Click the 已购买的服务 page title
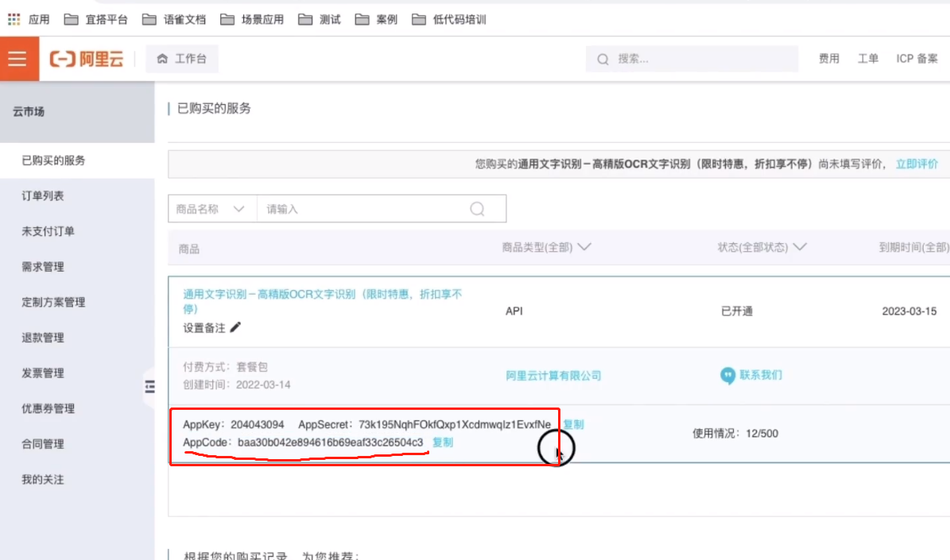The width and height of the screenshot is (950, 560). (214, 108)
